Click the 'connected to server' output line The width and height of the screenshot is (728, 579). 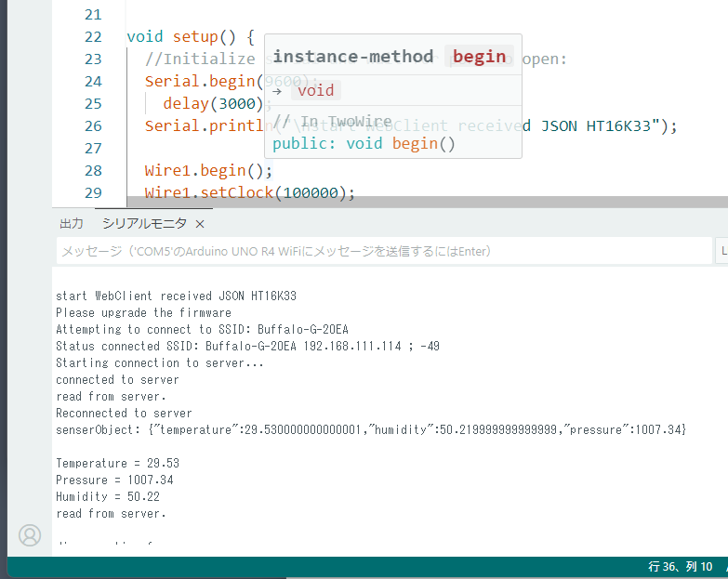pyautogui.click(x=117, y=379)
